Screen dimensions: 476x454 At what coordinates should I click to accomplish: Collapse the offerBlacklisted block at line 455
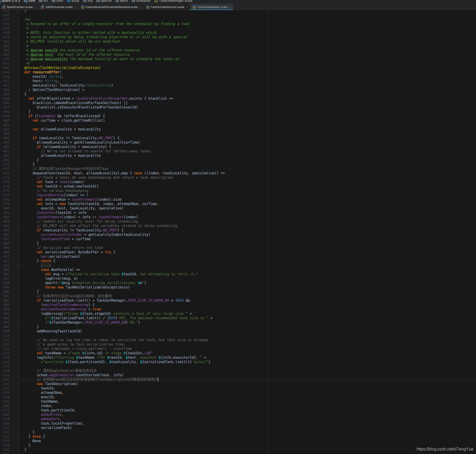19,99
